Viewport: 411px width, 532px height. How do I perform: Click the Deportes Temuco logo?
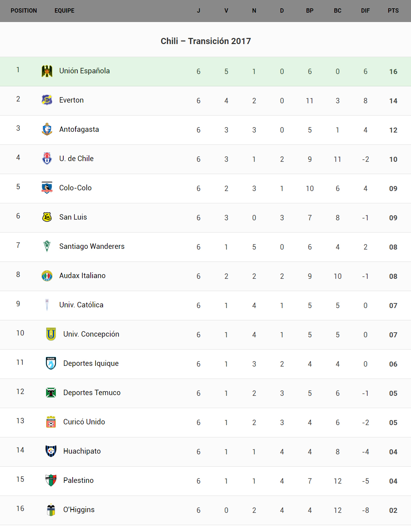[x=51, y=393]
